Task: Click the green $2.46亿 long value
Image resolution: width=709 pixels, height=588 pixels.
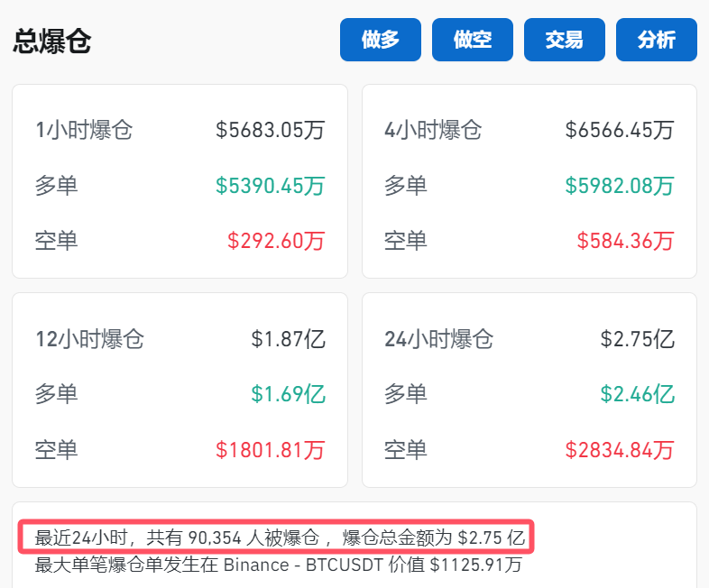Action: click(x=637, y=394)
